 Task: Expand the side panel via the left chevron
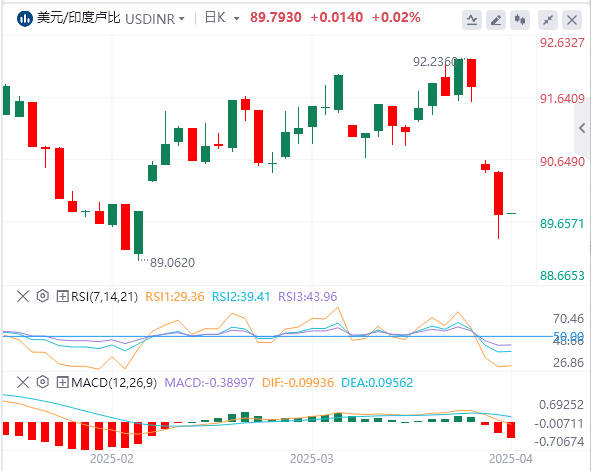coord(582,128)
